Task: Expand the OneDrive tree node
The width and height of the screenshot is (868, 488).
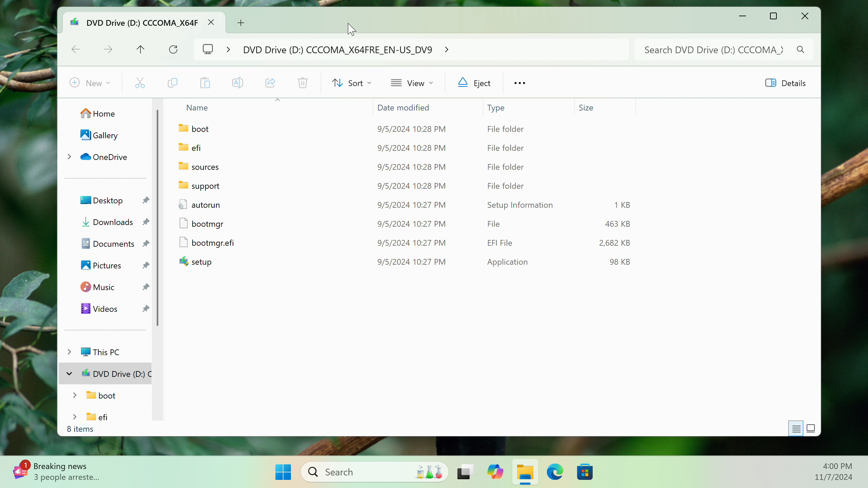Action: pos(69,157)
